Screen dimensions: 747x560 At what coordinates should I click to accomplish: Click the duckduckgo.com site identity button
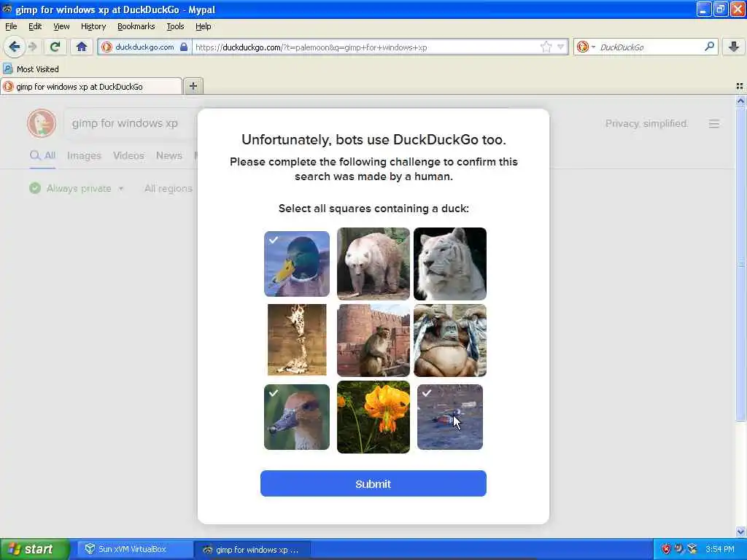(144, 47)
